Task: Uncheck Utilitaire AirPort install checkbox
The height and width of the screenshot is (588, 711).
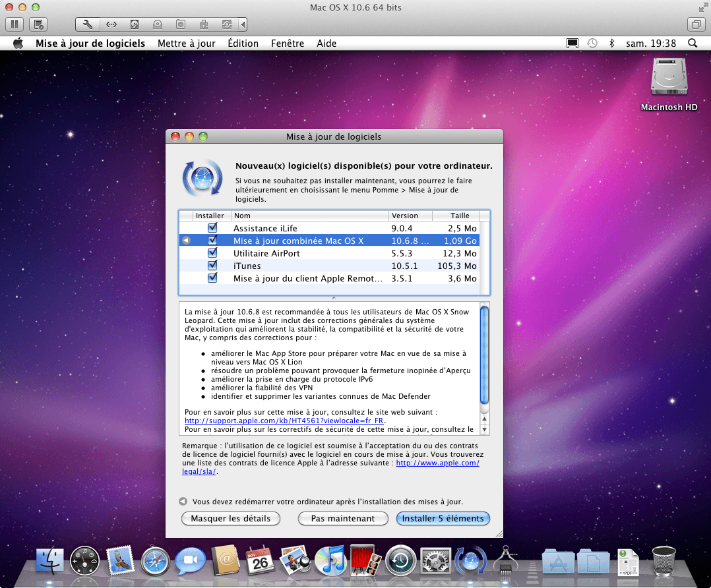Action: pos(212,252)
